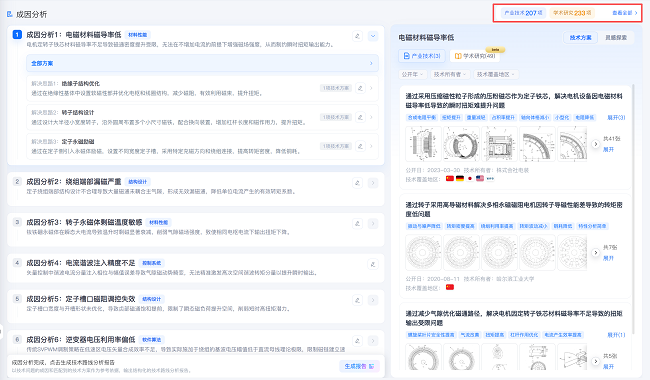Expand the 成因分析5 card arrow
This screenshot has height=380, width=650.
click(x=373, y=300)
